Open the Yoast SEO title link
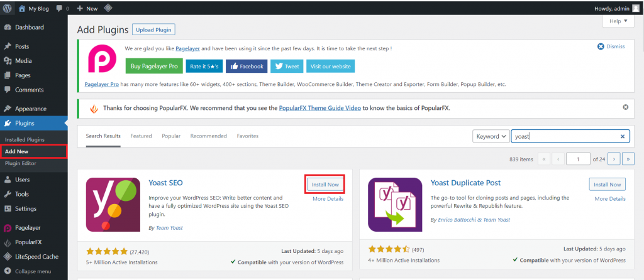The height and width of the screenshot is (280, 644). coord(165,183)
